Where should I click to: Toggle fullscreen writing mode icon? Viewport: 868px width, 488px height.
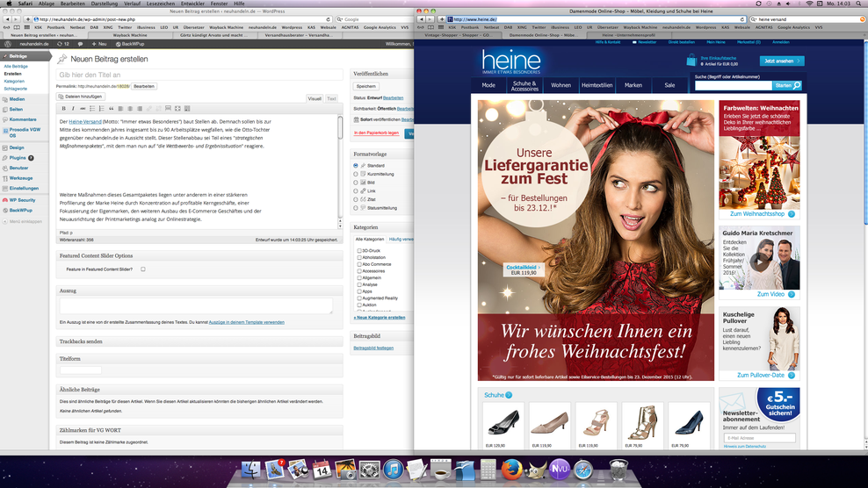click(x=177, y=109)
